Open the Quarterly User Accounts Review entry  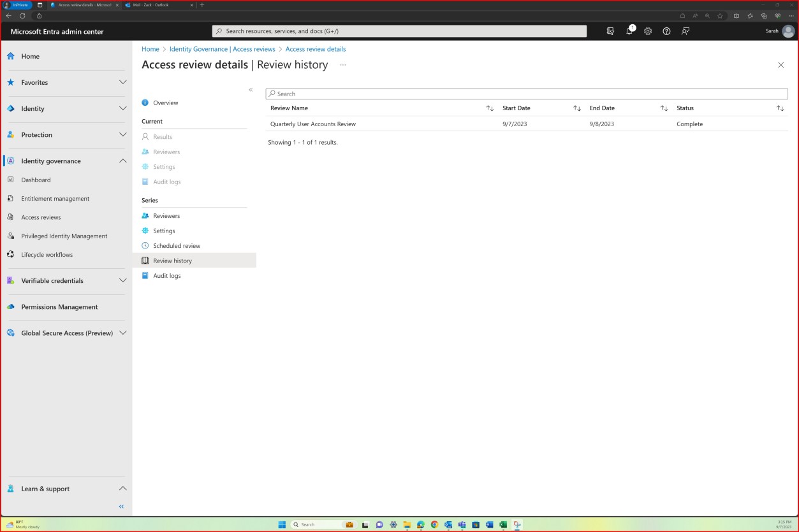[x=312, y=124]
